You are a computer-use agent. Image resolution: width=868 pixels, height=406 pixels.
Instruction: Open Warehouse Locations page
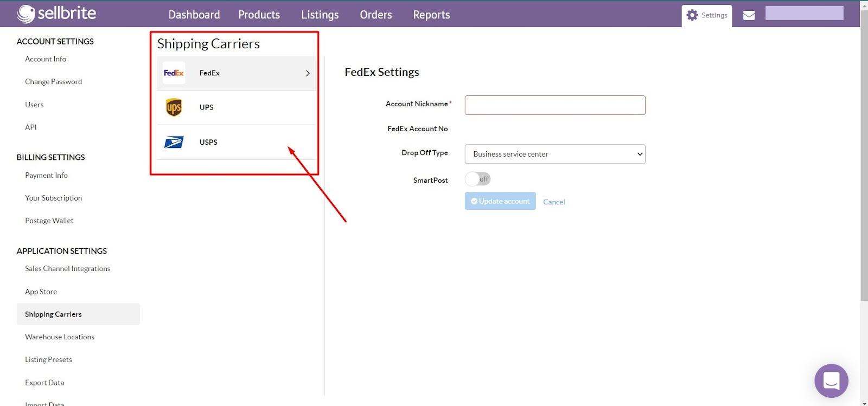click(60, 337)
